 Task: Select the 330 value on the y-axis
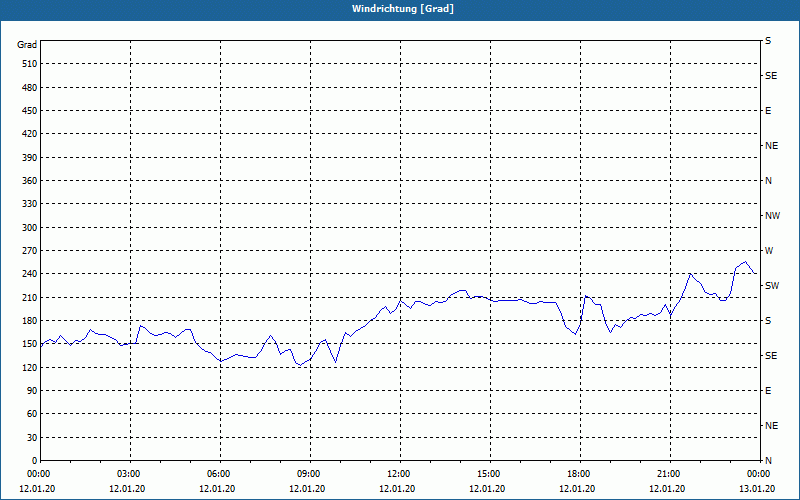click(x=30, y=204)
